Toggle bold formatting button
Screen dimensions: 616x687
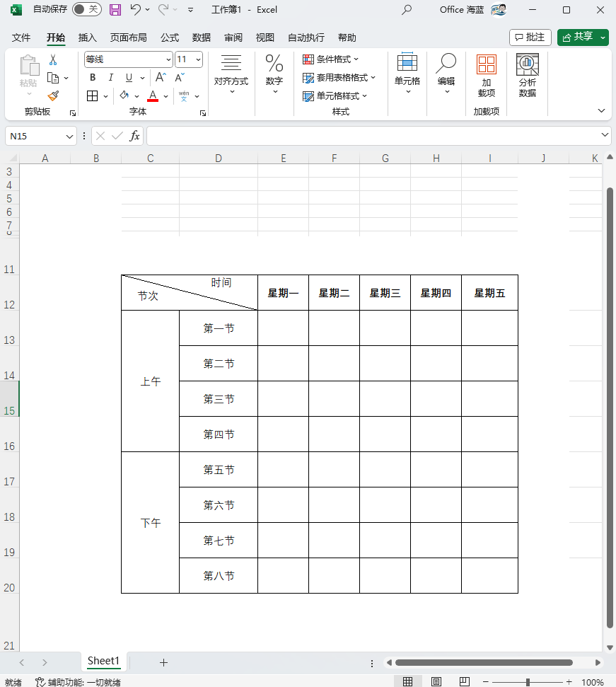point(93,78)
